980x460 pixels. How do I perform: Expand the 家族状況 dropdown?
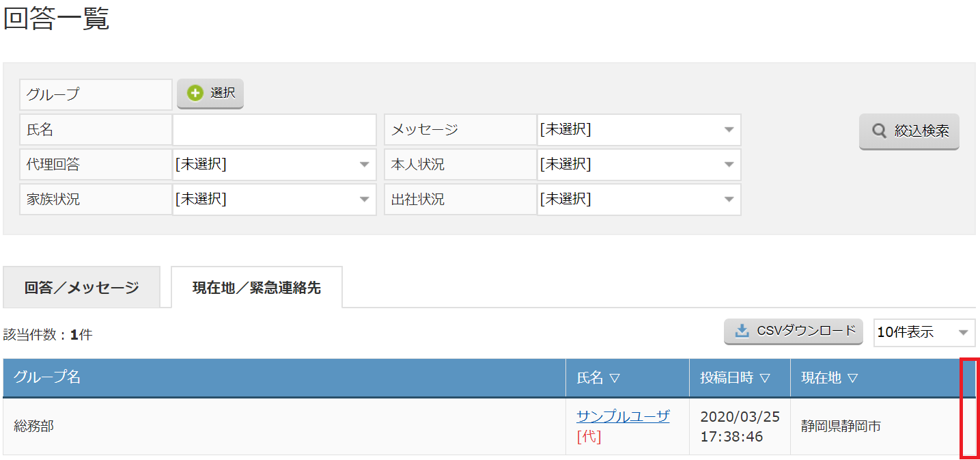click(x=274, y=200)
